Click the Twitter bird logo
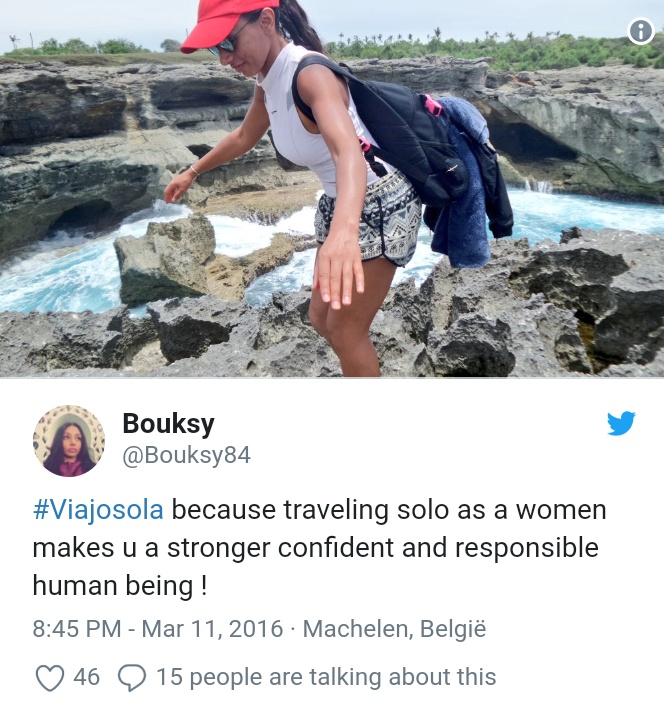The height and width of the screenshot is (713, 664). click(x=621, y=423)
